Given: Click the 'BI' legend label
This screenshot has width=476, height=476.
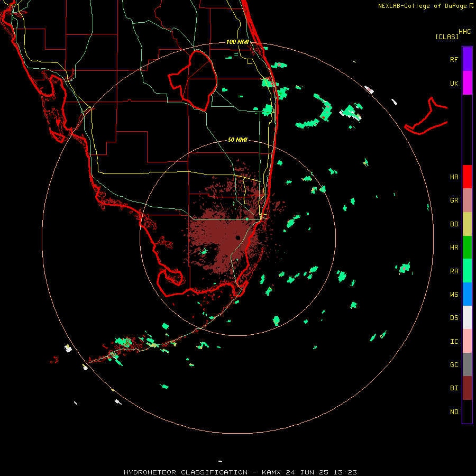Looking at the screenshot, I should pyautogui.click(x=454, y=388).
